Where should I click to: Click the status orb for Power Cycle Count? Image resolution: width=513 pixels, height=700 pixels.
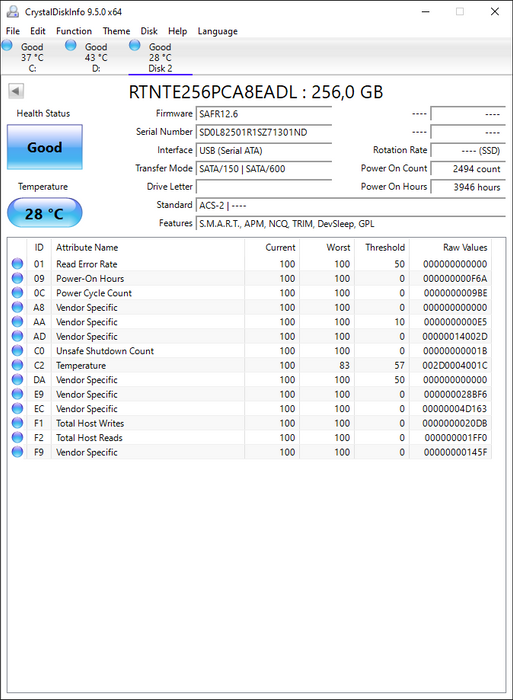click(x=17, y=293)
